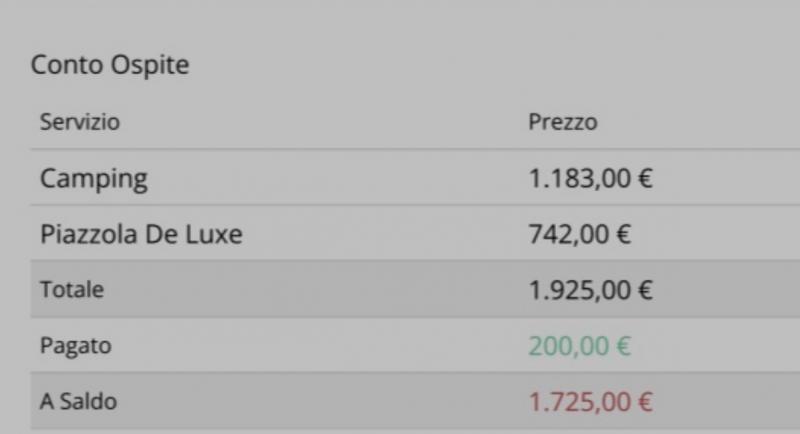800x434 pixels.
Task: Click the Totale row label
Action: 72,290
